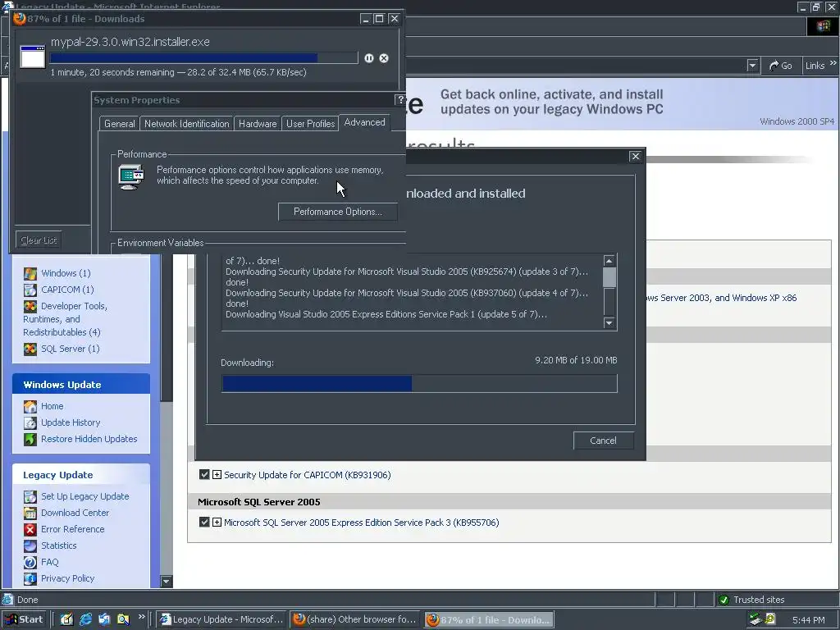Click the mypal download progress bar
Viewport: 840px width, 630px height.
click(x=203, y=58)
